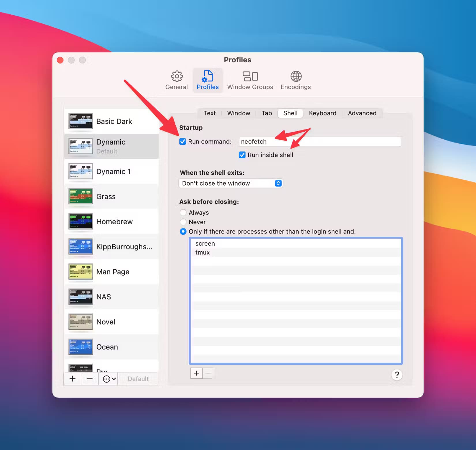The height and width of the screenshot is (450, 476).
Task: Click the neofetch run command field
Action: (320, 141)
